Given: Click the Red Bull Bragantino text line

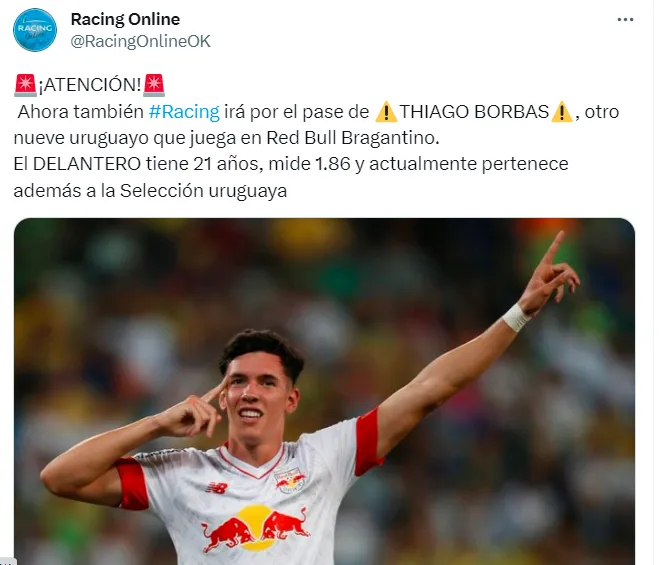Looking at the screenshot, I should point(226,138).
